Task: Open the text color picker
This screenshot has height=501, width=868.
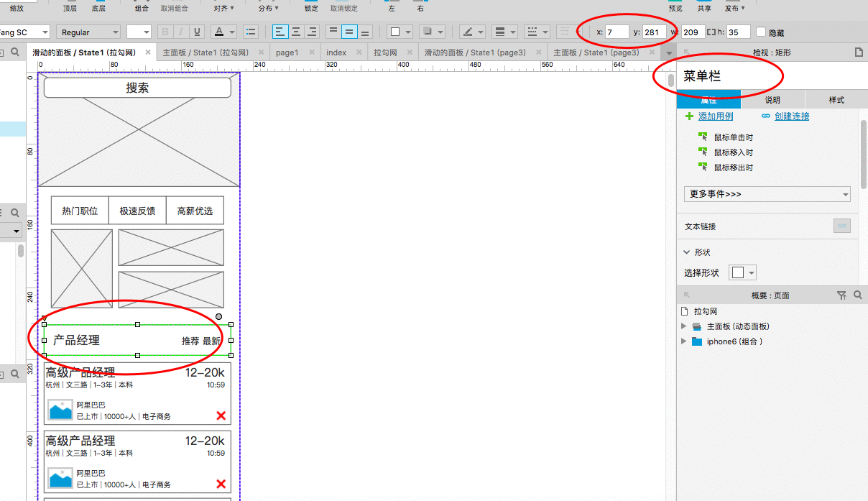Action: (x=223, y=32)
